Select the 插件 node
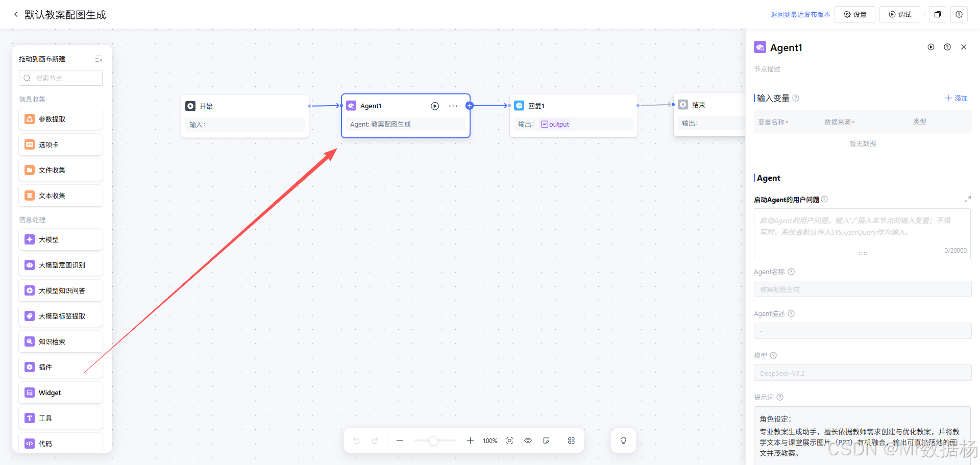The width and height of the screenshot is (980, 465). pyautogui.click(x=61, y=367)
